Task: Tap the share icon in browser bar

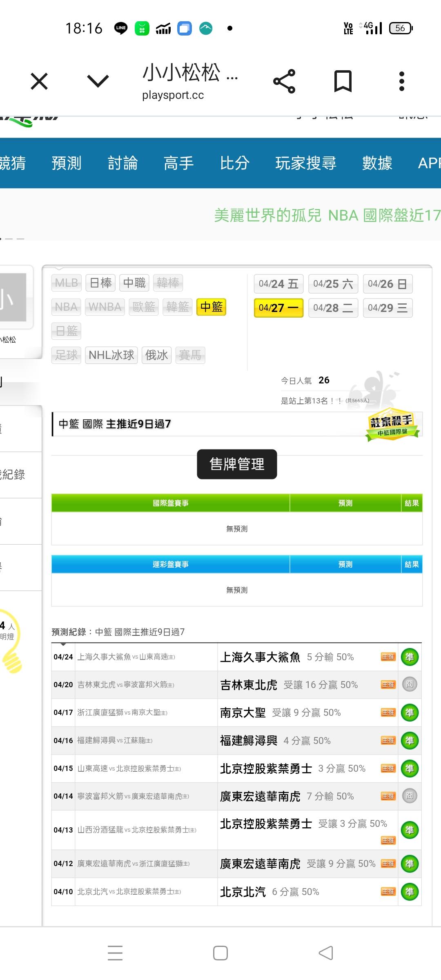Action: pos(284,81)
